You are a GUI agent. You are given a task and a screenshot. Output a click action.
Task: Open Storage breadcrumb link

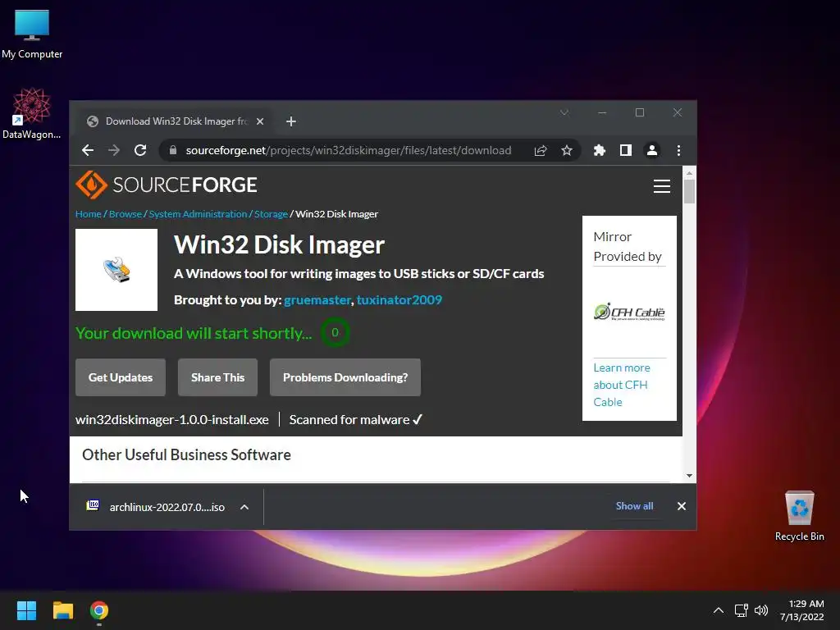click(x=271, y=214)
